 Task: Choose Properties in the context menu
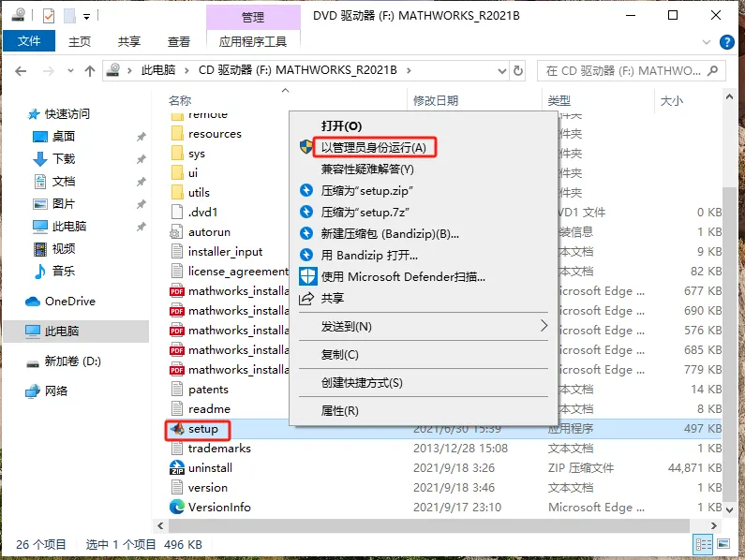340,411
